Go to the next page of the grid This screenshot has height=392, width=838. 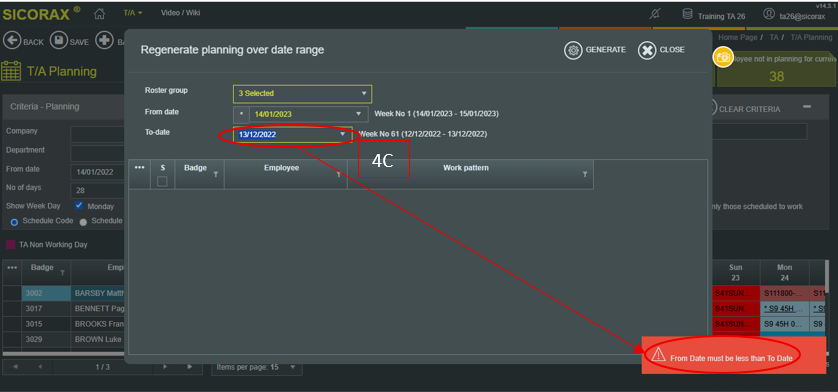point(165,367)
